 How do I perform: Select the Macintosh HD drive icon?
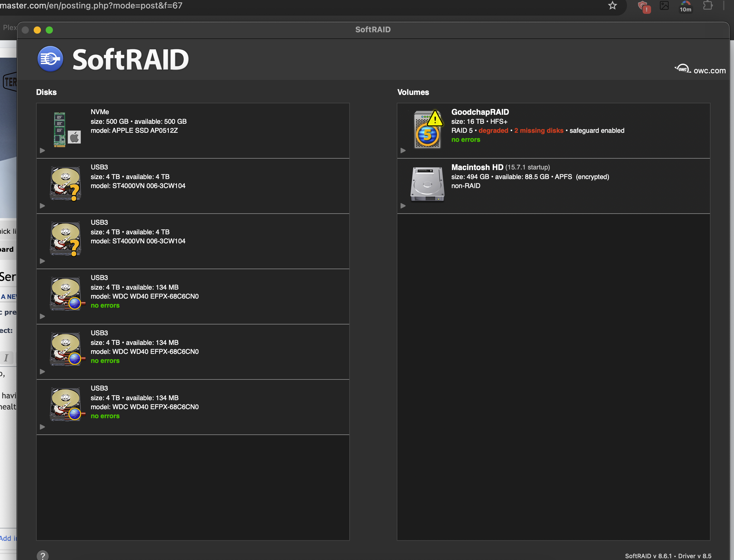[427, 184]
